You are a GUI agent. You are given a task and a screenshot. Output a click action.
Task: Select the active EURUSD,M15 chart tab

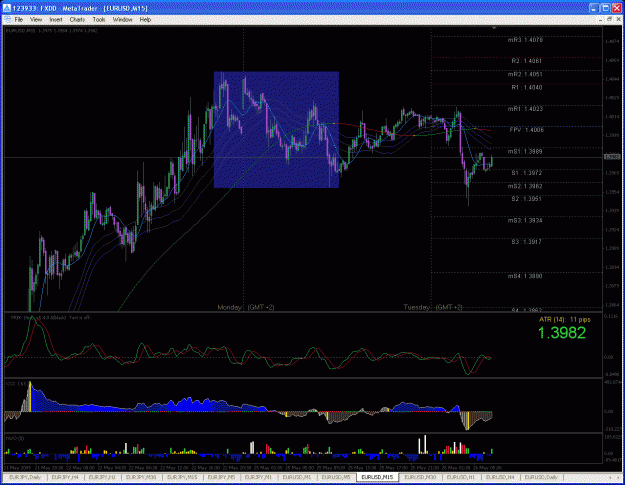coord(377,477)
